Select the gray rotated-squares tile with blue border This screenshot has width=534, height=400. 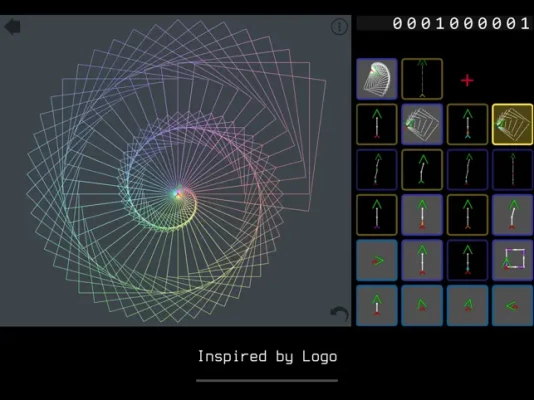tap(422, 124)
